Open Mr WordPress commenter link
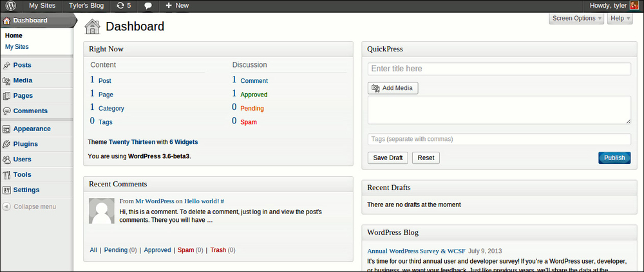 (155, 201)
